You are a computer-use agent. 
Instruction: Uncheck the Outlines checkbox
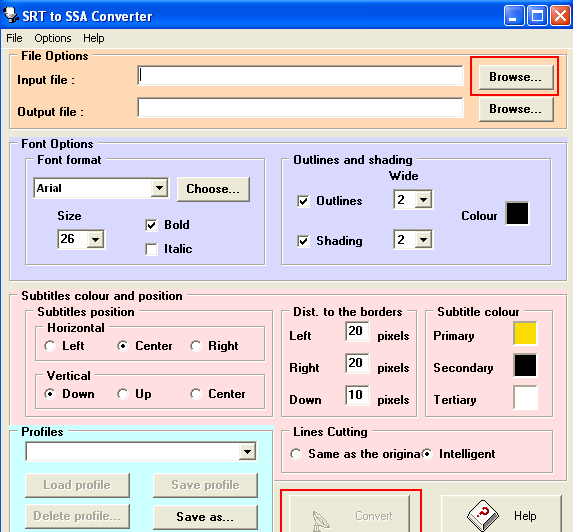[303, 201]
